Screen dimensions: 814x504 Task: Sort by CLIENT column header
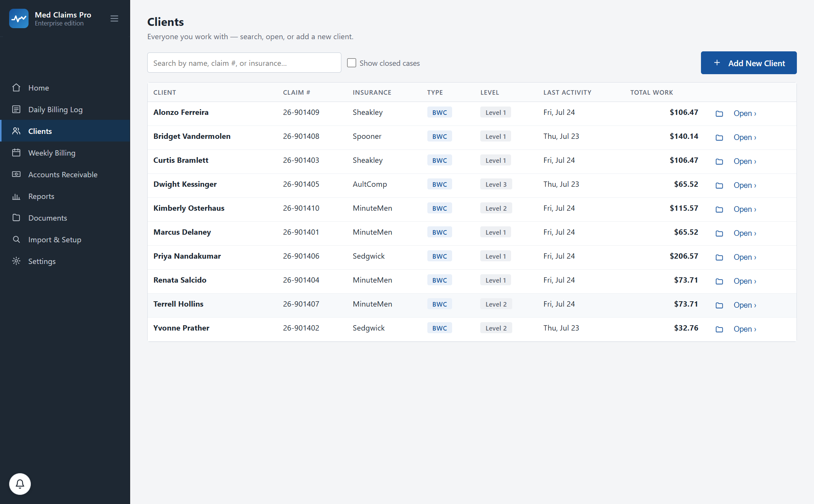(164, 92)
